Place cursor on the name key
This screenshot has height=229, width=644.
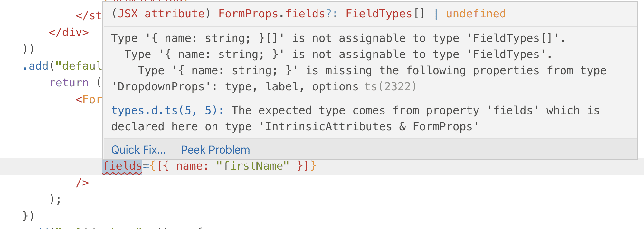[190, 166]
